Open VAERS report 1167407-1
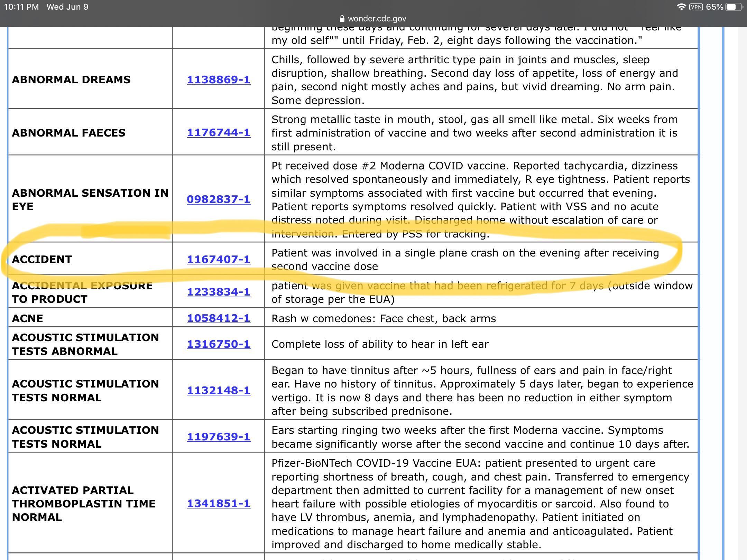 219,259
